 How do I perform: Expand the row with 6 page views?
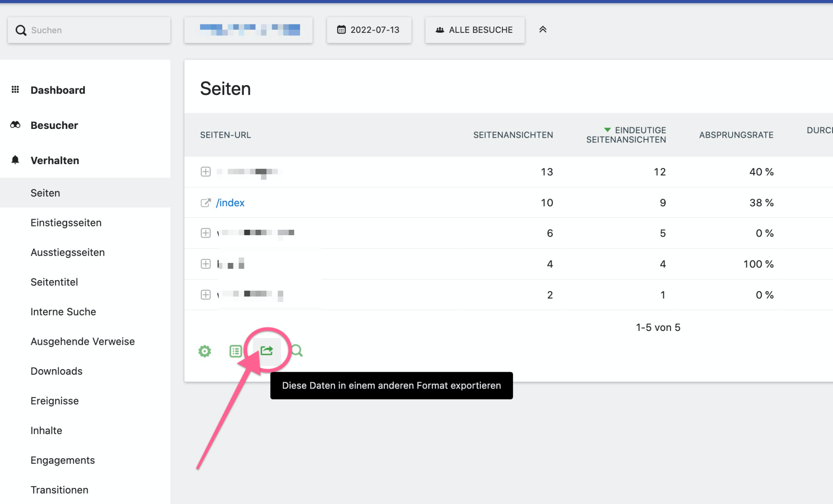point(205,233)
